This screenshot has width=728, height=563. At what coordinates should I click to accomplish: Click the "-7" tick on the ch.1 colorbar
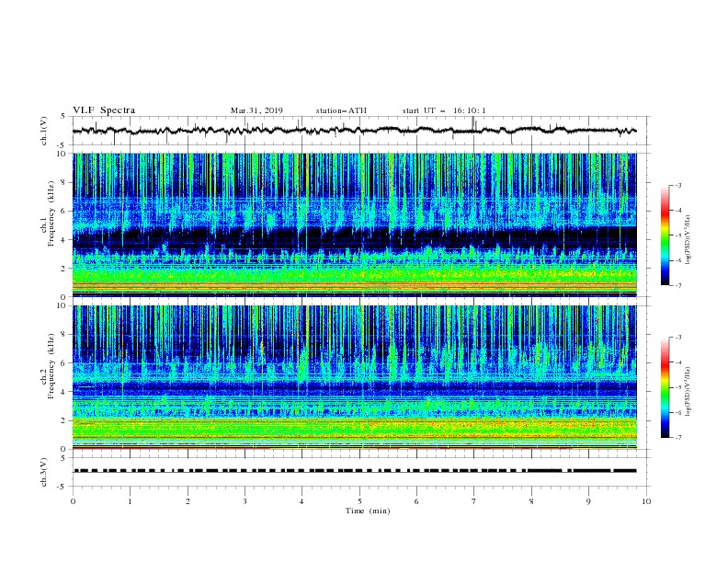click(677, 285)
